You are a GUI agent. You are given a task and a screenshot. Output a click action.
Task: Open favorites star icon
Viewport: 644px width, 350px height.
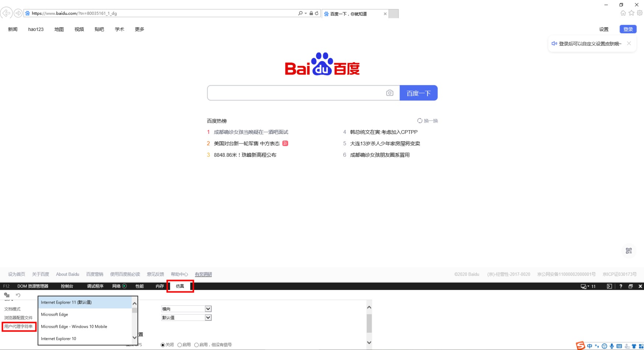pos(631,13)
